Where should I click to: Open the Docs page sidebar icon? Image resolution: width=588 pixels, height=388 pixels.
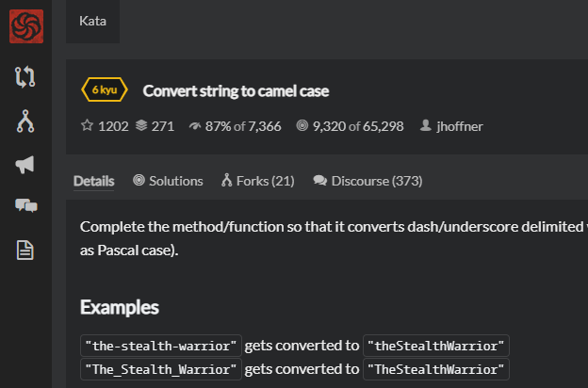pos(25,251)
